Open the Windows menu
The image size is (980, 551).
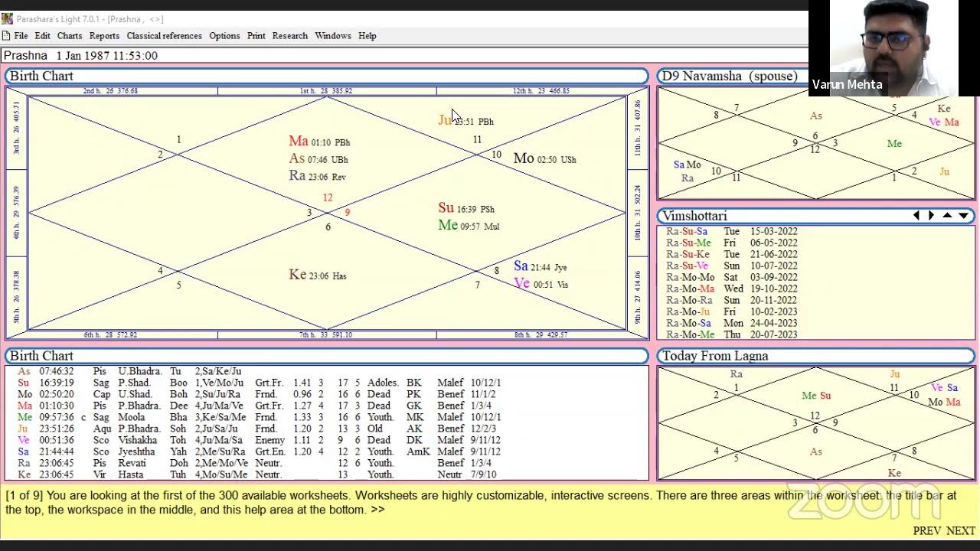point(333,36)
